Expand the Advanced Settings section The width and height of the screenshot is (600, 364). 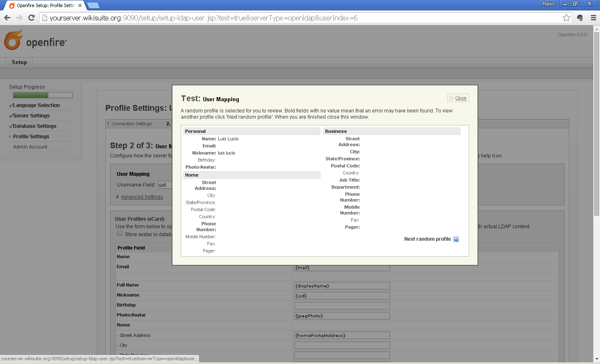point(142,197)
